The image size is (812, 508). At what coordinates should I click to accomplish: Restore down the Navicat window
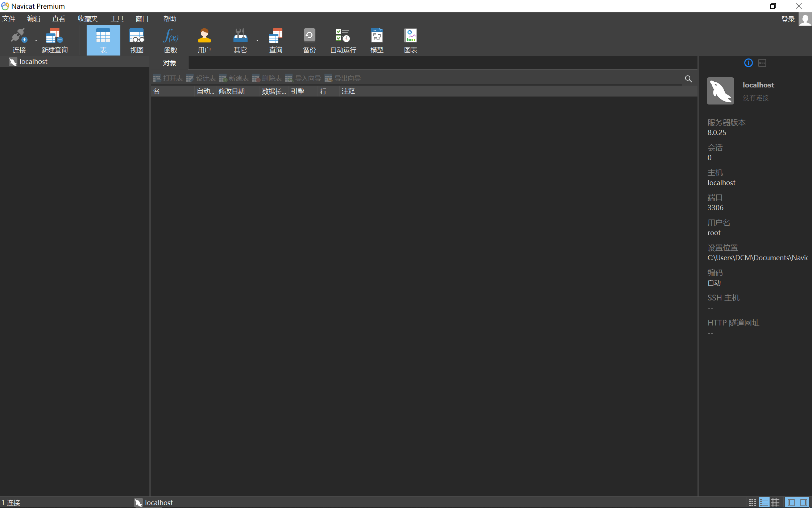(773, 6)
